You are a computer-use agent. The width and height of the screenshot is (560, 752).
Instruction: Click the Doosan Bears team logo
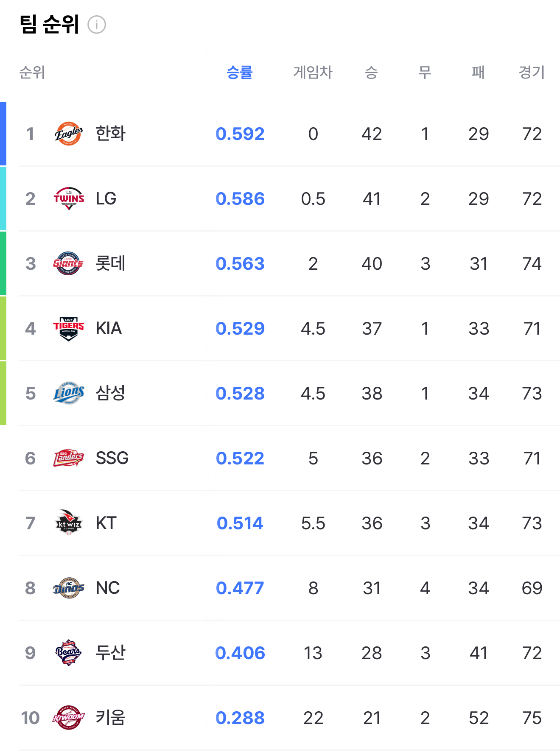tap(69, 653)
